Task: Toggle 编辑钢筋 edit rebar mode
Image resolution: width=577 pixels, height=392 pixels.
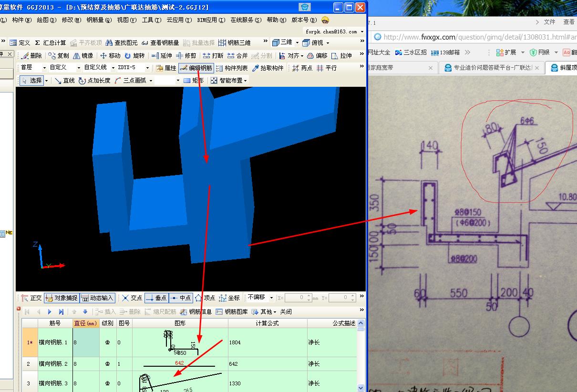Action: pyautogui.click(x=196, y=68)
